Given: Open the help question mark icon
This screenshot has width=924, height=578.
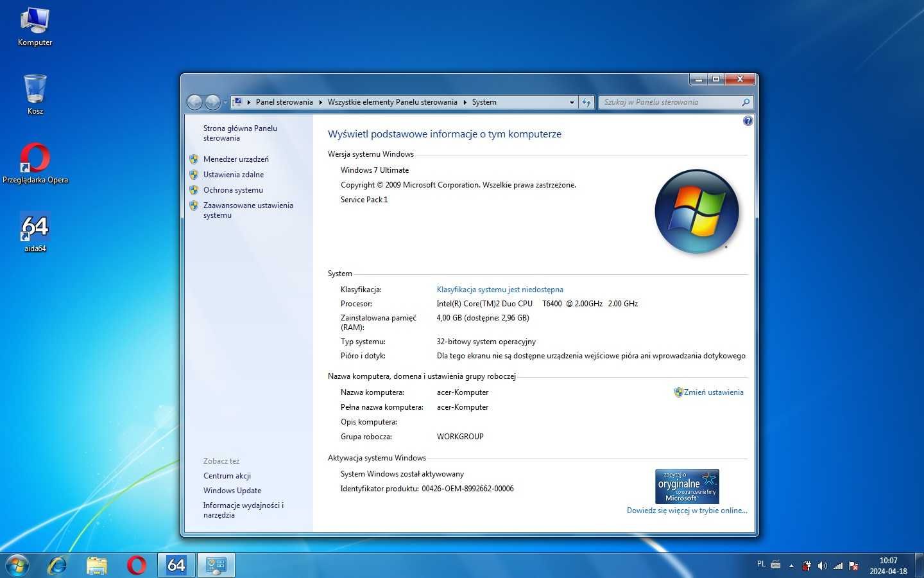Looking at the screenshot, I should 748,121.
